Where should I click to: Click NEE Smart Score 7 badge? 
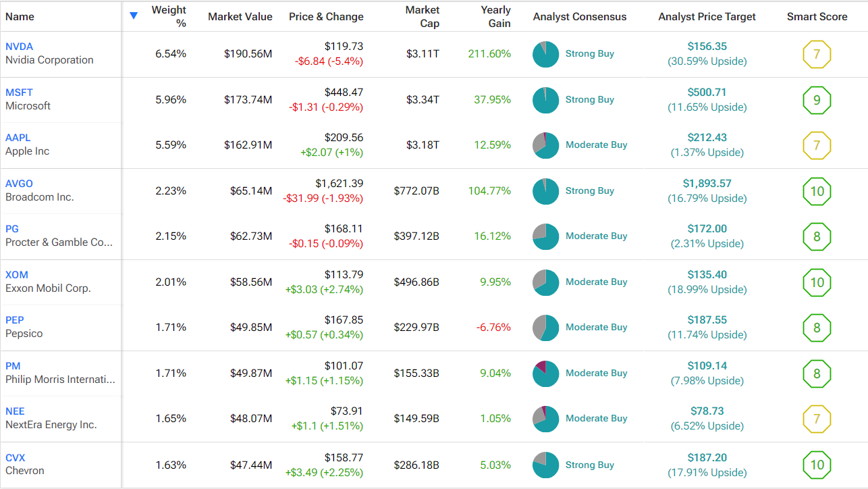pos(817,419)
